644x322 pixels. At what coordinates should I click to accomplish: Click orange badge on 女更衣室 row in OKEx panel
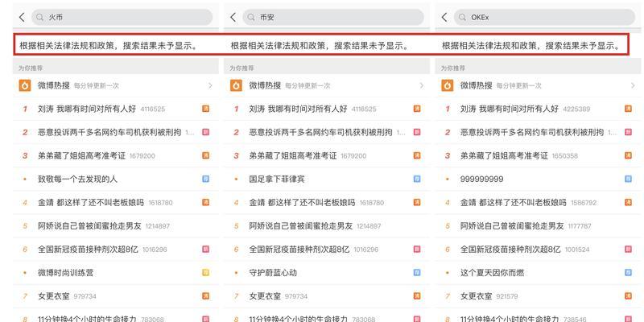628,295
